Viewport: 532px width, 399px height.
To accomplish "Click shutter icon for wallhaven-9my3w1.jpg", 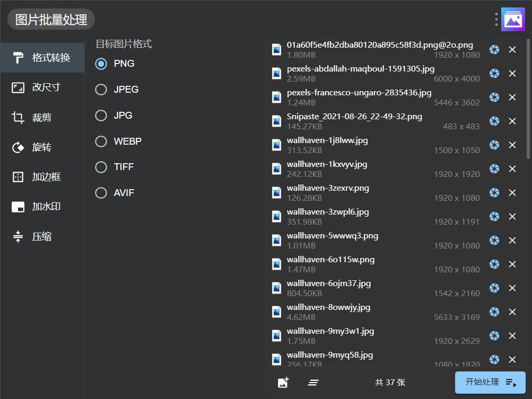I will point(494,335).
